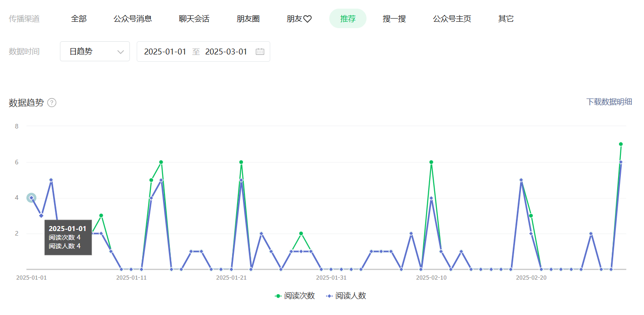Click x-axis label 2025-01-11
Screen dimensions: 644x315
click(x=131, y=277)
